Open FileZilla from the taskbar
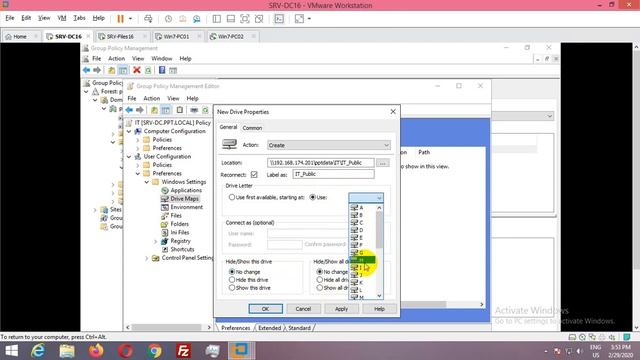Screen dimensions: 640x360 pyautogui.click(x=184, y=351)
